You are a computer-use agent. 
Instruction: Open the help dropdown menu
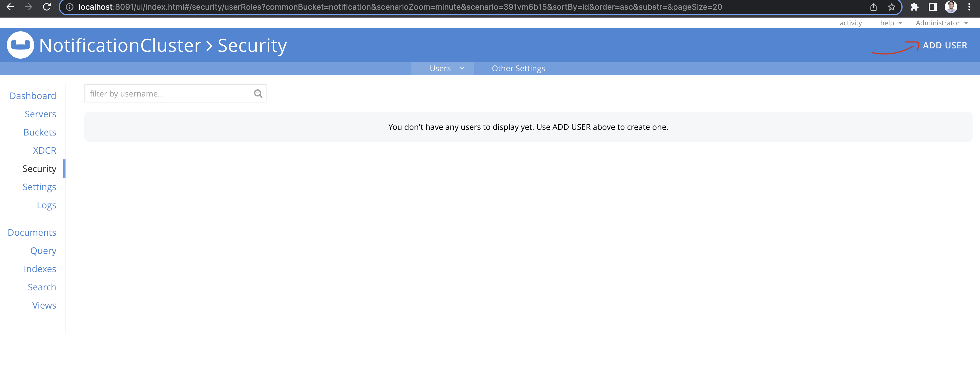(x=891, y=23)
